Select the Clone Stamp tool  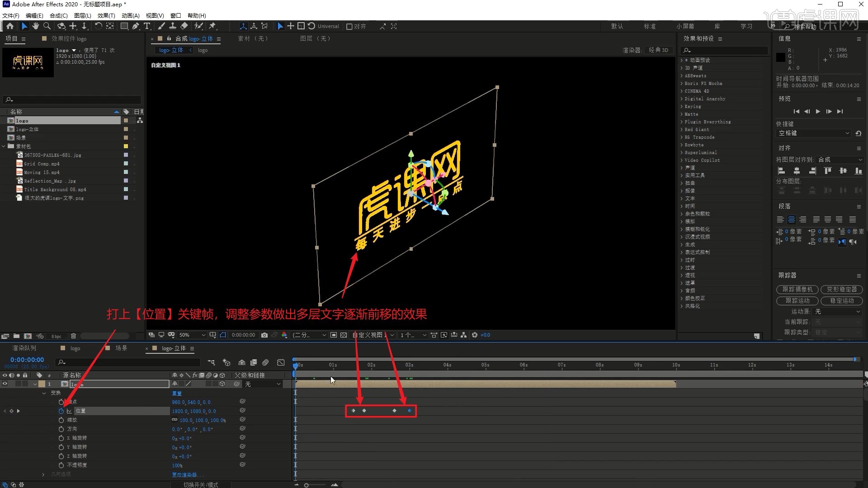pyautogui.click(x=173, y=26)
